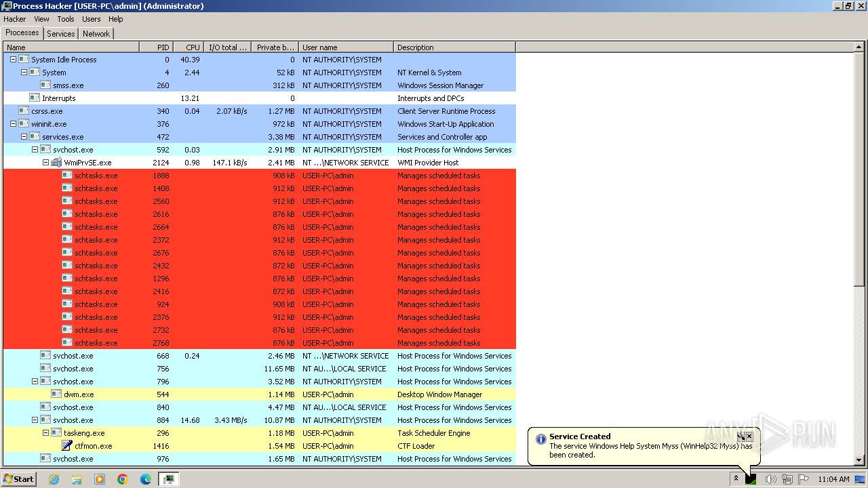Click icon of svchost.exe PID 756
This screenshot has height=488, width=868.
(x=45, y=369)
